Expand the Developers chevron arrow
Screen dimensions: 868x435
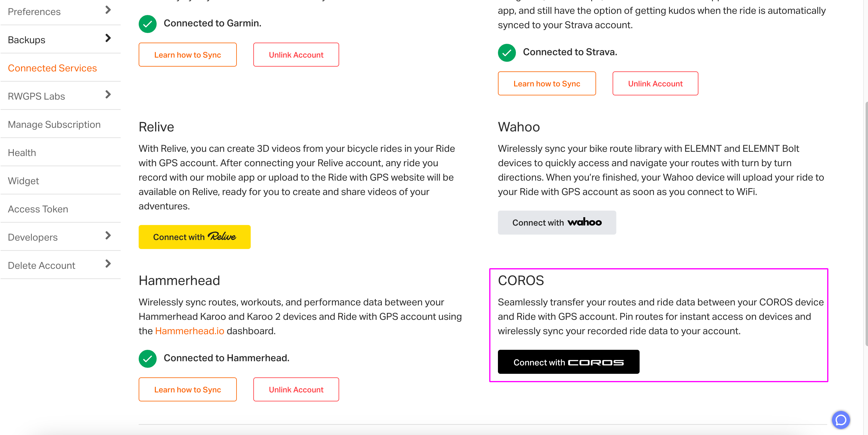[108, 235]
